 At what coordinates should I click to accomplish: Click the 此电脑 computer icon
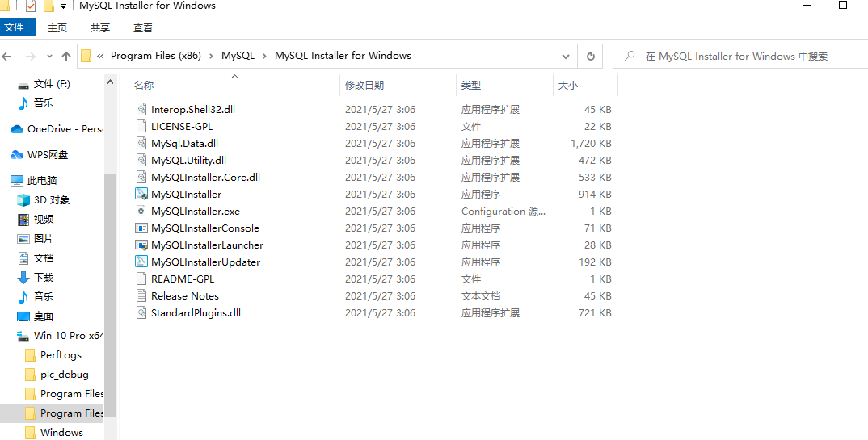[x=17, y=180]
